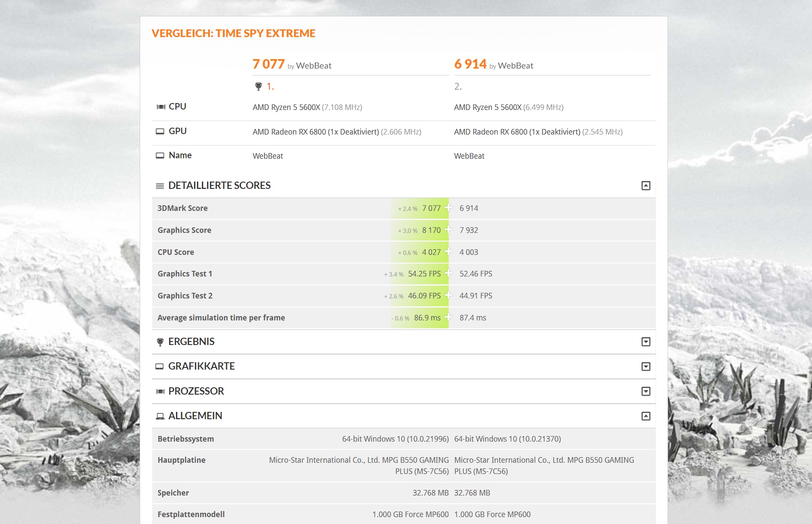Click the plus marker on Average simulation time row
812x524 pixels.
448,317
